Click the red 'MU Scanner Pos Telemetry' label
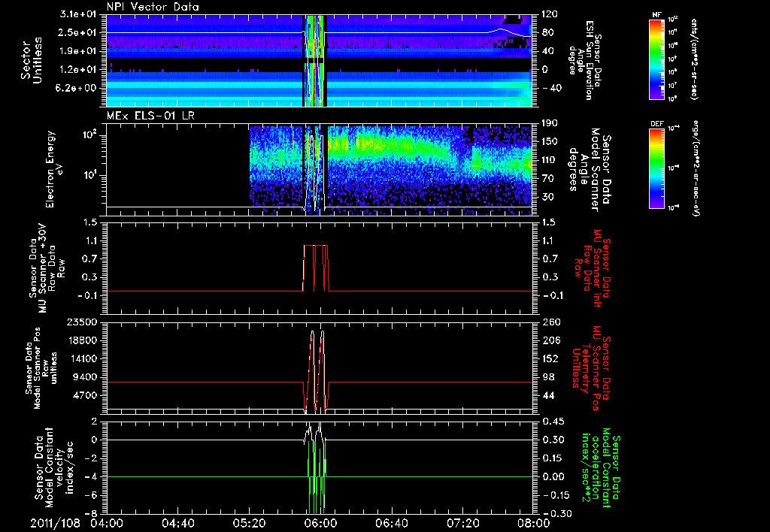This screenshot has height=532, width=770. pos(592,368)
